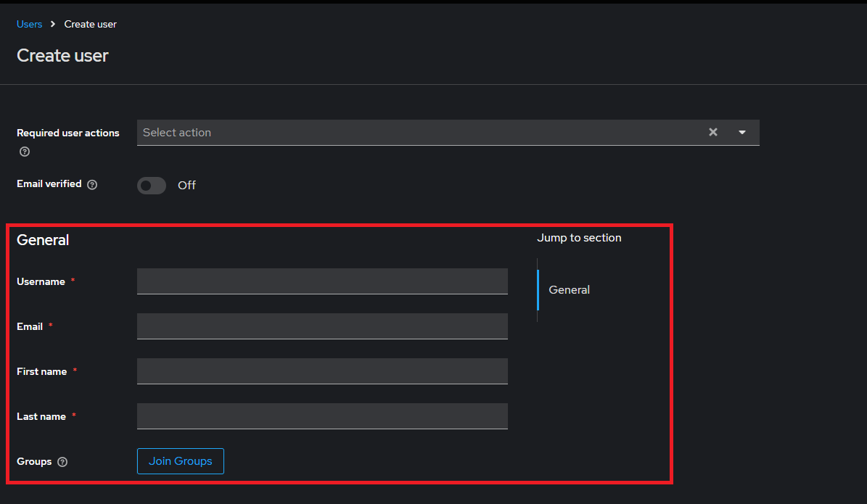Click the Email verified help icon
867x504 pixels.
click(92, 185)
